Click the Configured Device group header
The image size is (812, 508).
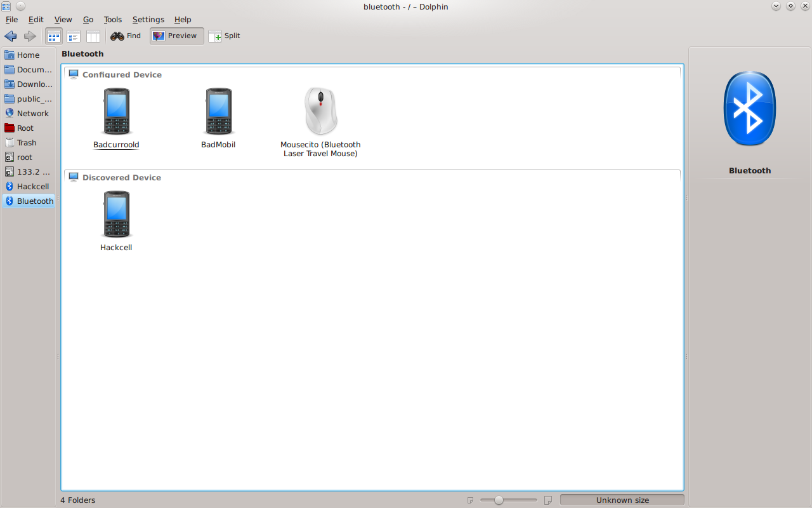click(x=122, y=75)
